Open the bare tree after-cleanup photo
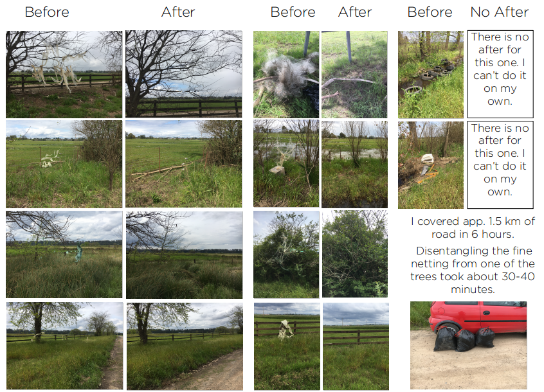Screen dimensions: 544x392 [184, 74]
